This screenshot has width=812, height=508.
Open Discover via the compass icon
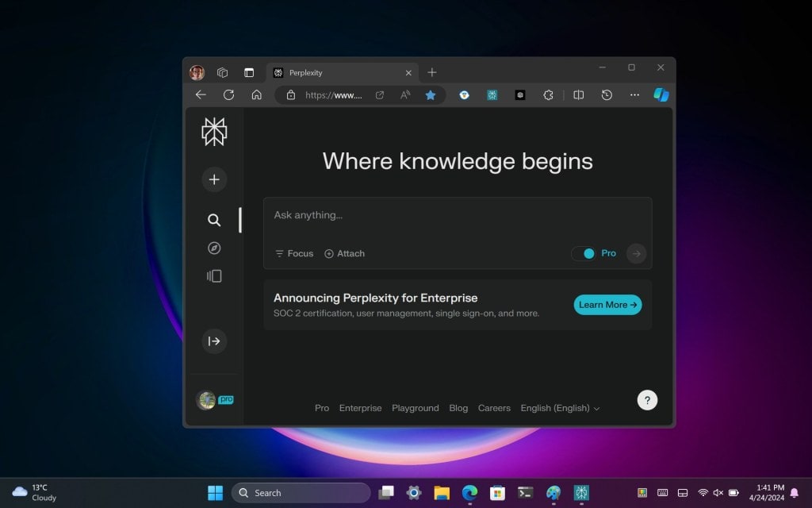point(214,248)
